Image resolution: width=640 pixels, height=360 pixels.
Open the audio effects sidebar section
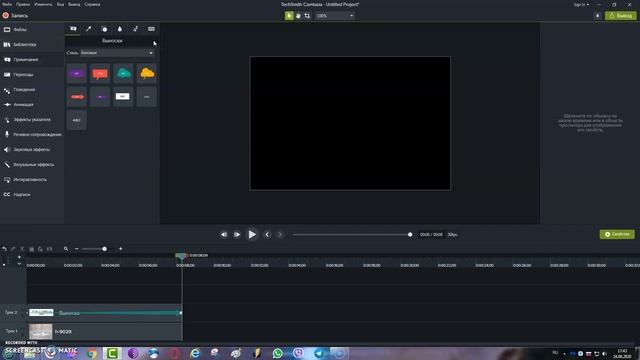[32, 150]
